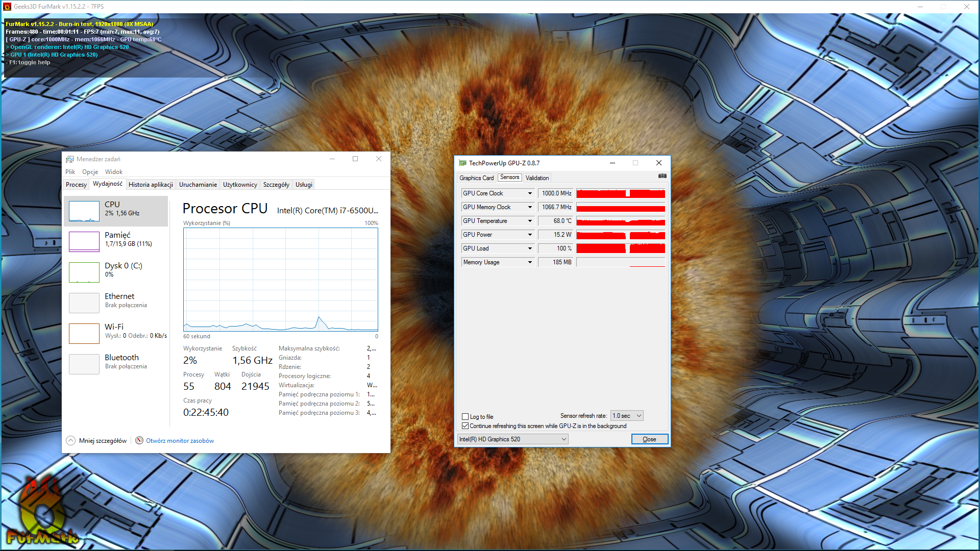This screenshot has height=551, width=980.
Task: Open the Sensor refresh rate dropdown
Action: 627,416
